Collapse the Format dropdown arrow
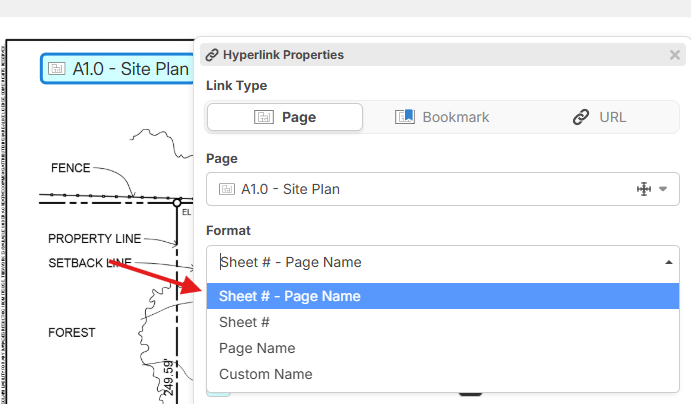 click(668, 262)
